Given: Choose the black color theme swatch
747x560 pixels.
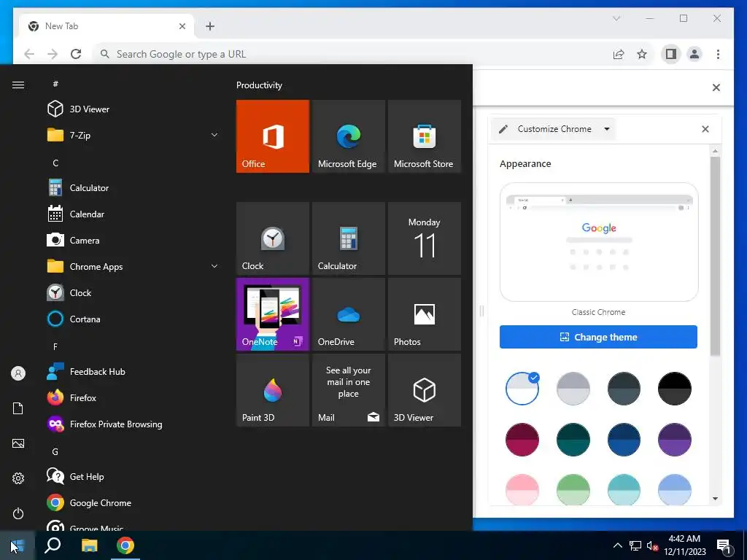Looking at the screenshot, I should pos(675,389).
